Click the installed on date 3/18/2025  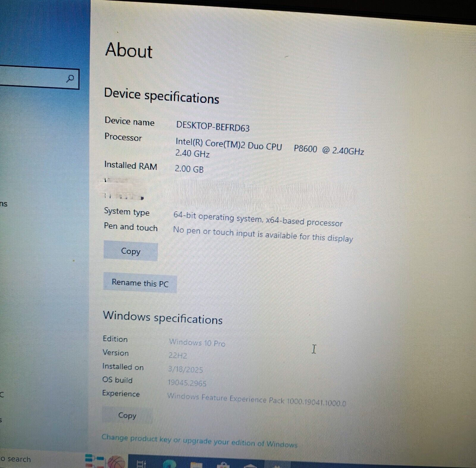pyautogui.click(x=185, y=369)
